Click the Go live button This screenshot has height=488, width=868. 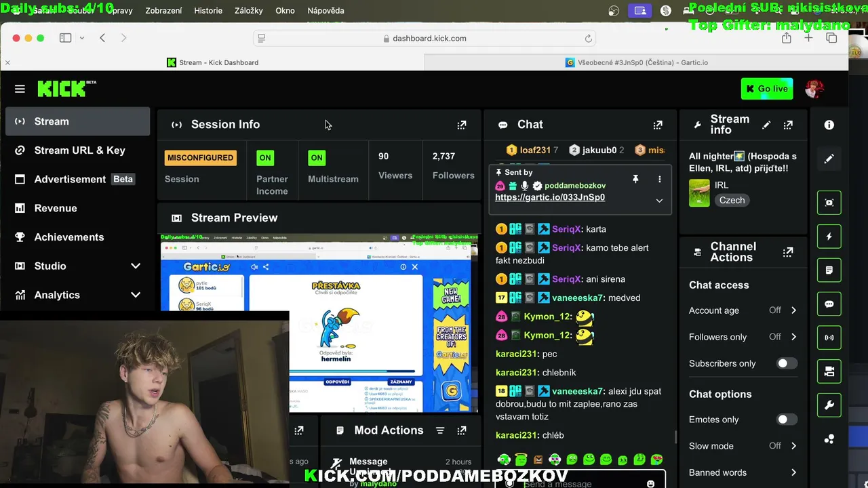767,89
